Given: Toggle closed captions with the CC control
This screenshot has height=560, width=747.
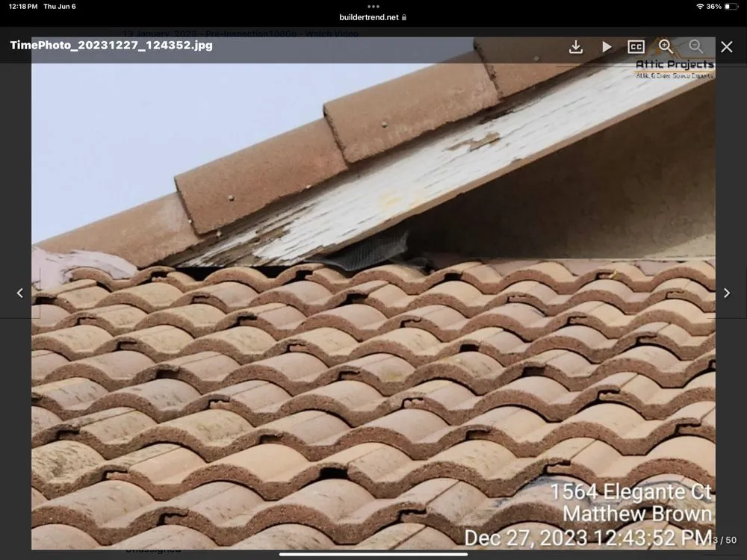Looking at the screenshot, I should point(636,46).
